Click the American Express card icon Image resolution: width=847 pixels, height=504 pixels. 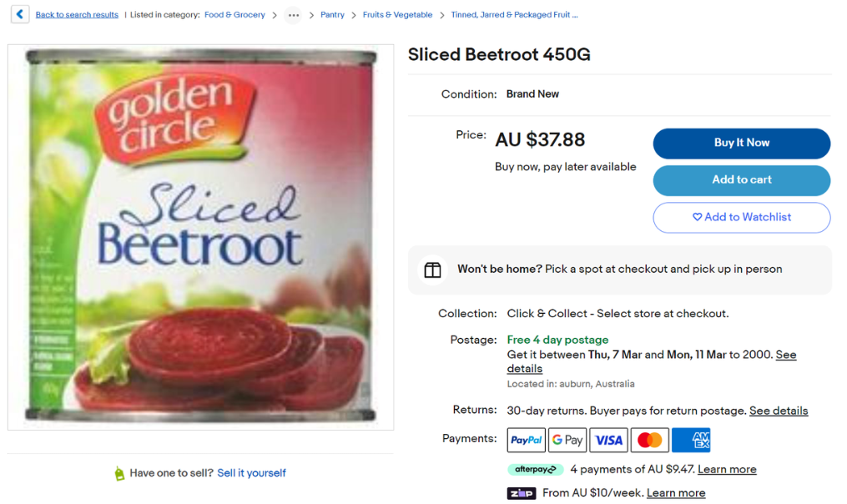[x=690, y=440]
